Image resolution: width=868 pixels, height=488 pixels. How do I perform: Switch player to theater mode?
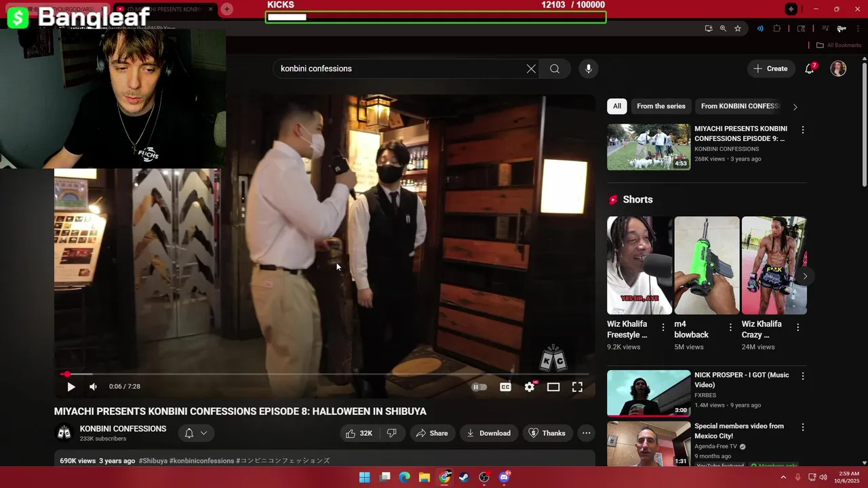(553, 387)
